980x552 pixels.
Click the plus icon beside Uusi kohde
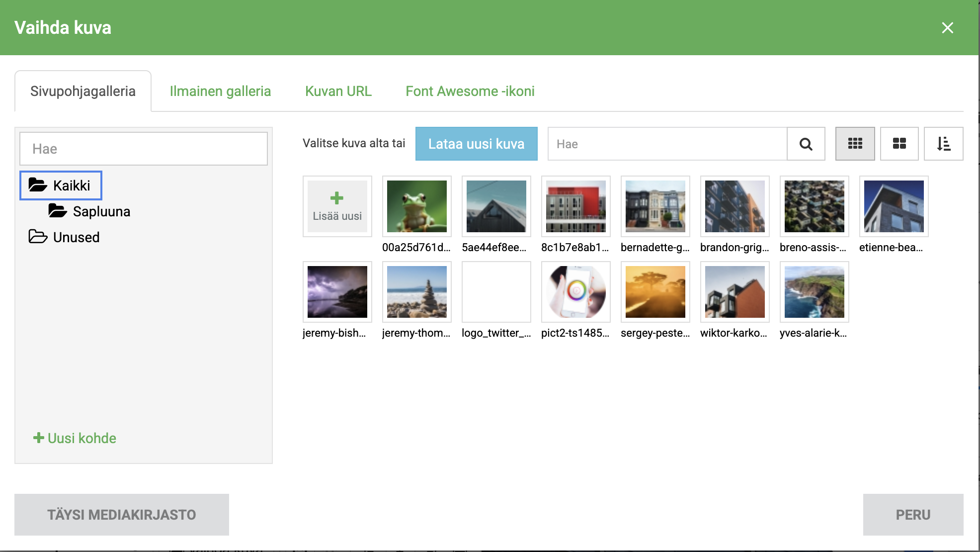pos(38,438)
